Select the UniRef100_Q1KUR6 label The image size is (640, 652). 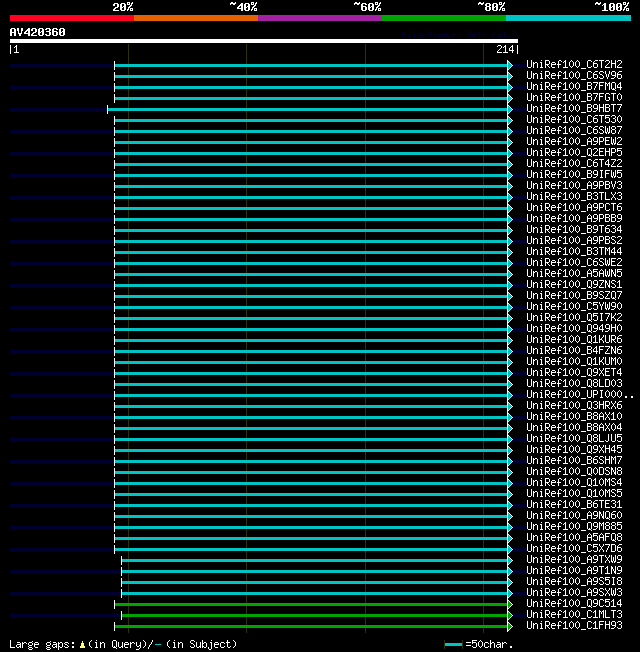[574, 339]
